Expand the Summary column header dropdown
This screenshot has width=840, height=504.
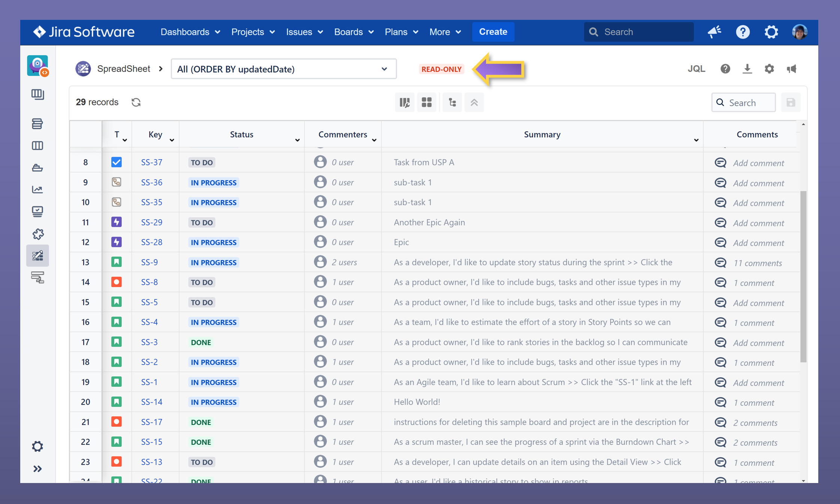coord(696,140)
